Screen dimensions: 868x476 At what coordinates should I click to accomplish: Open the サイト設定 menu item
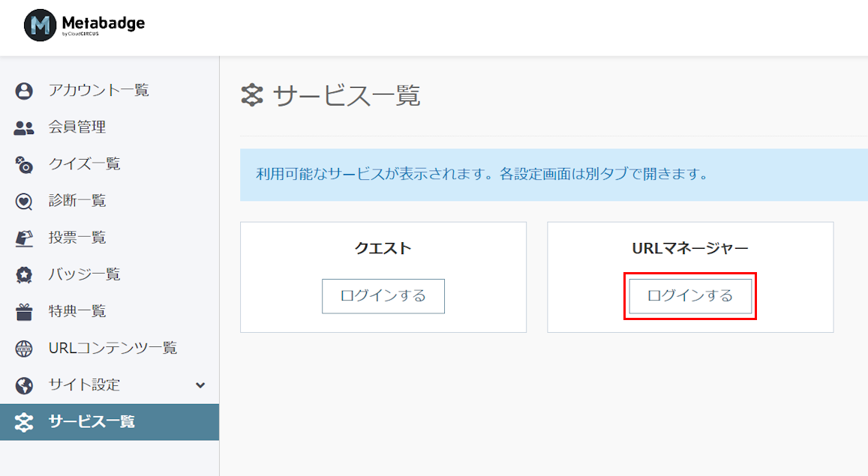pos(110,385)
